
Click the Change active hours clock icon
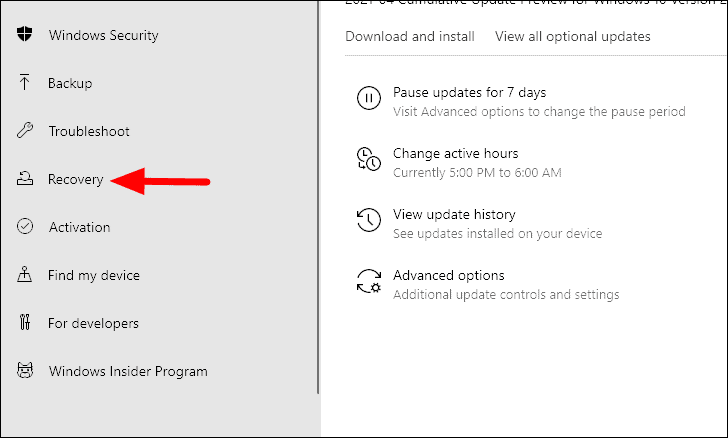(x=369, y=159)
